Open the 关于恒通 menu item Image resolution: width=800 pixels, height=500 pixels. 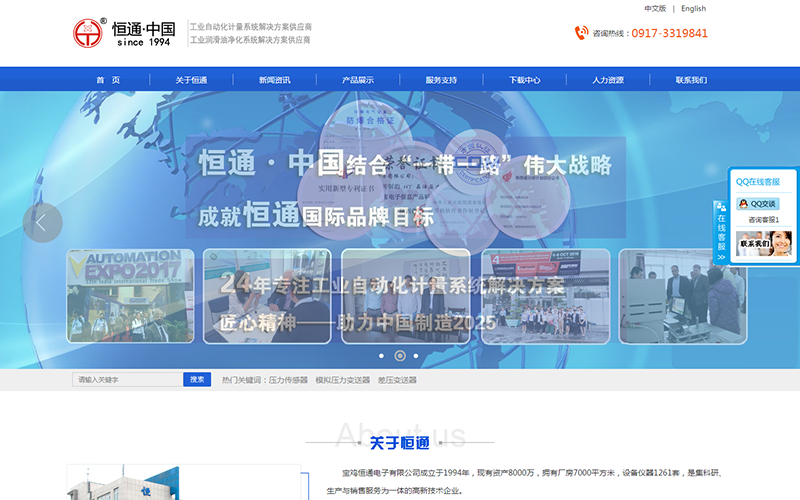pyautogui.click(x=191, y=80)
